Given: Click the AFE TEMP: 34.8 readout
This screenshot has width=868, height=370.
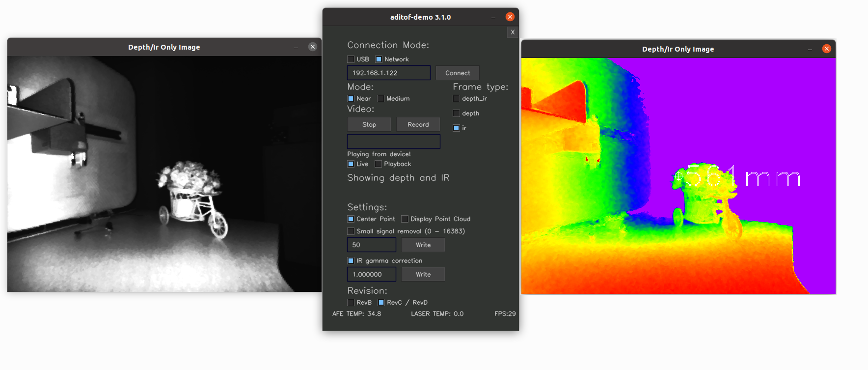Looking at the screenshot, I should [356, 313].
